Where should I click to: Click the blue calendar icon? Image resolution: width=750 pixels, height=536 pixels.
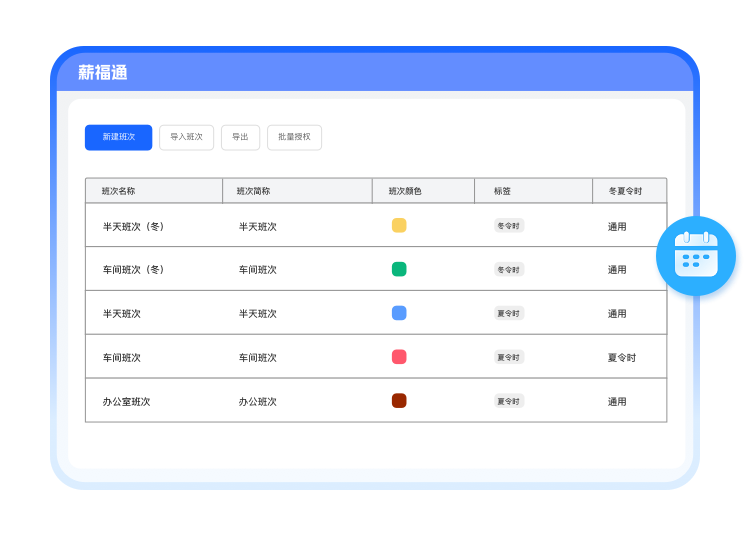696,254
